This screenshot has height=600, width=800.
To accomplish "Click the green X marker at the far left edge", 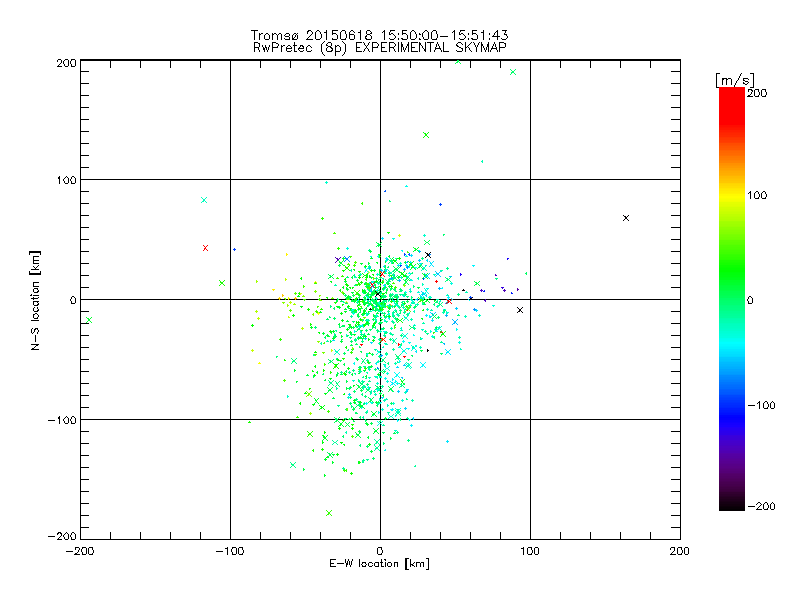I will 89,320.
